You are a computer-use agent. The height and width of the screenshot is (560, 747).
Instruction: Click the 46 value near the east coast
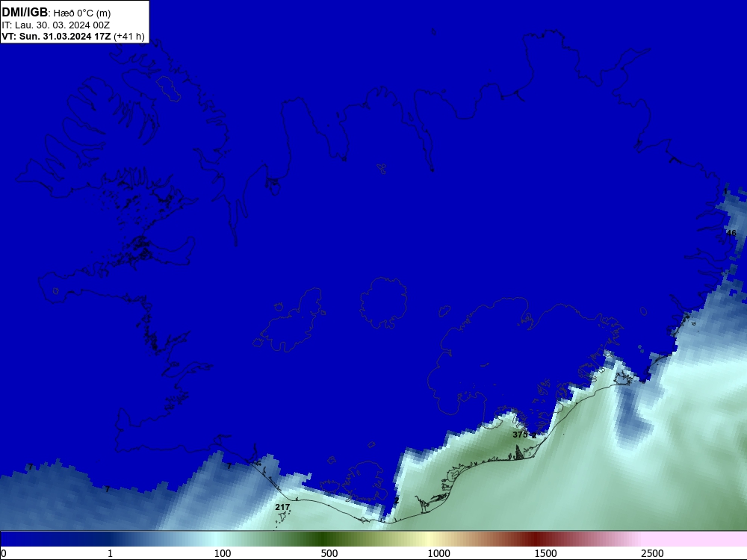tap(731, 233)
